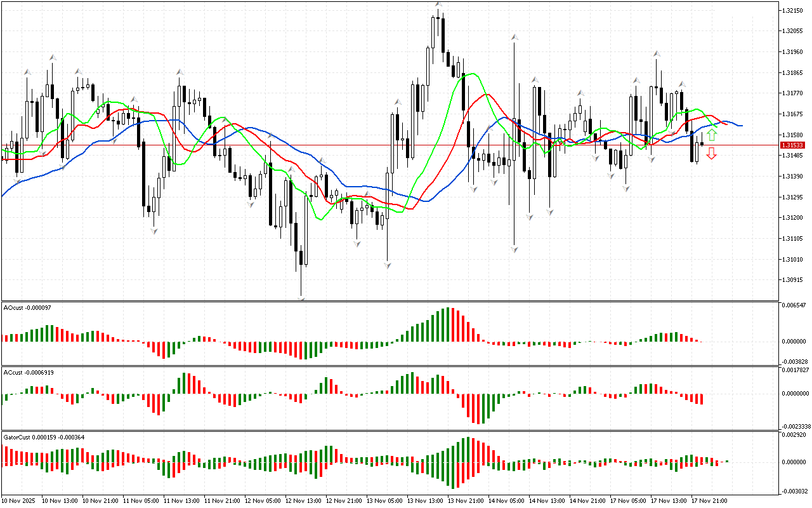Click the 17 Nov 21:00 time label
Image resolution: width=812 pixels, height=508 pixels.
[709, 501]
